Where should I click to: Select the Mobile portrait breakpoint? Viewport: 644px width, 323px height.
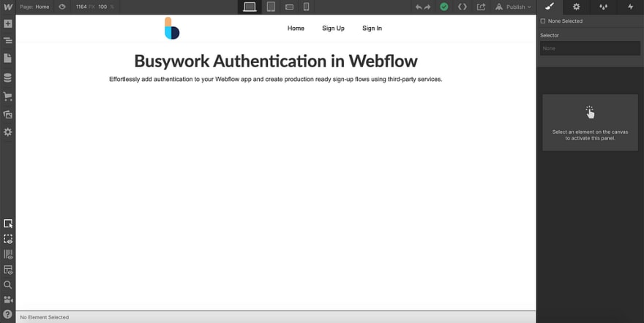tap(306, 7)
